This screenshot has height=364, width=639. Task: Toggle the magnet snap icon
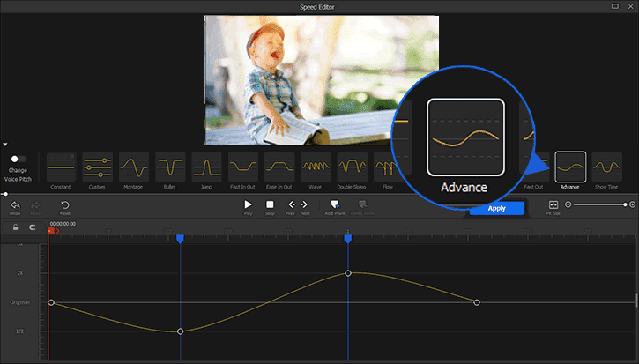click(x=33, y=227)
